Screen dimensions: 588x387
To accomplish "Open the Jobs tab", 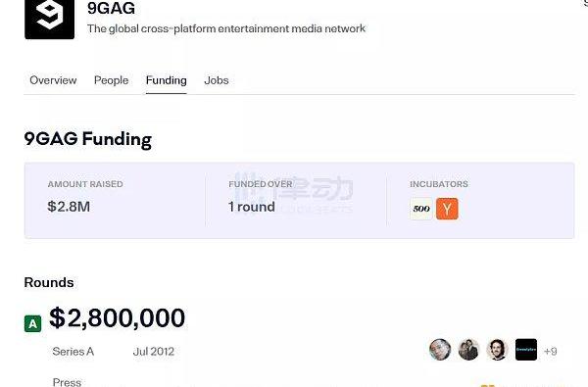I will pos(217,80).
